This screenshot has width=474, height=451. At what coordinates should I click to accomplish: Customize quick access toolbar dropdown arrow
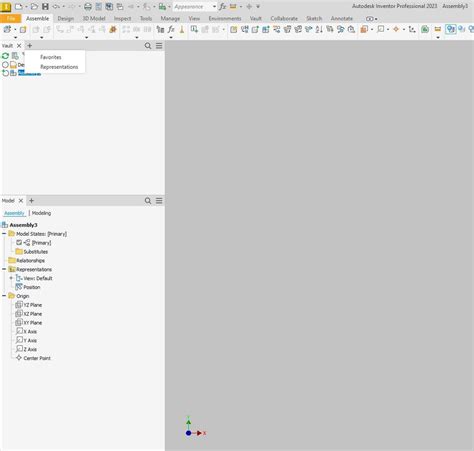258,6
